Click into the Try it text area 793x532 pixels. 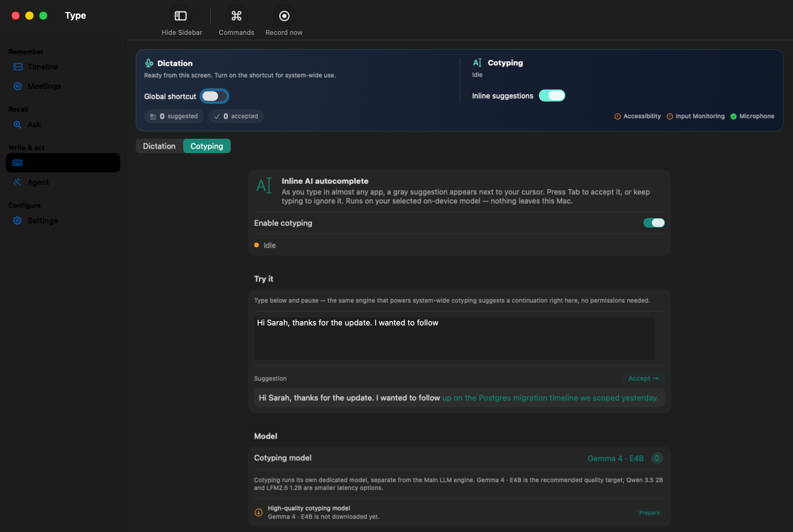coord(454,339)
